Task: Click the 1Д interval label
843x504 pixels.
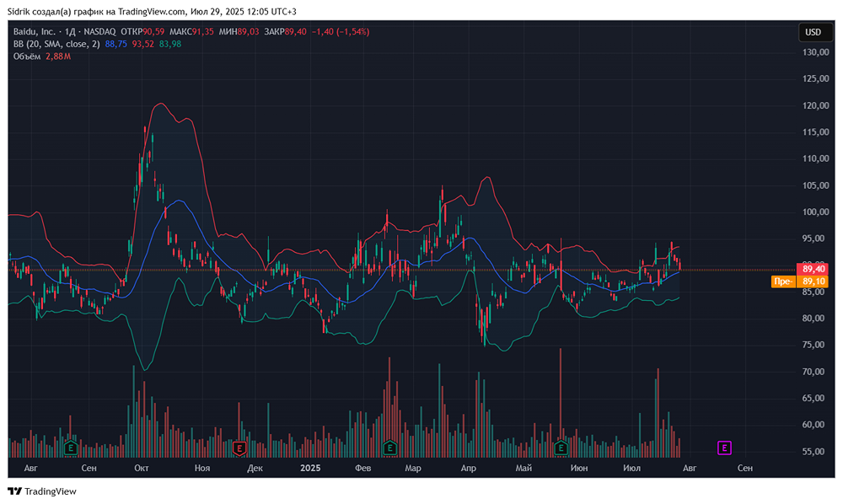Action: coord(71,32)
